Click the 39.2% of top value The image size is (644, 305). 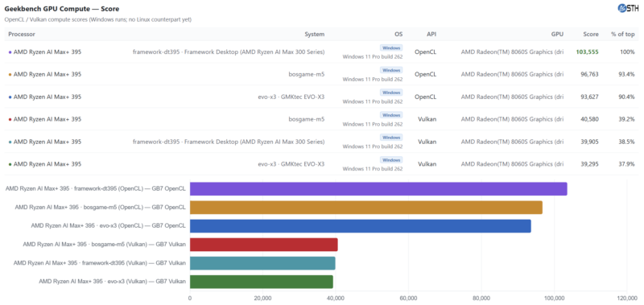click(x=627, y=119)
